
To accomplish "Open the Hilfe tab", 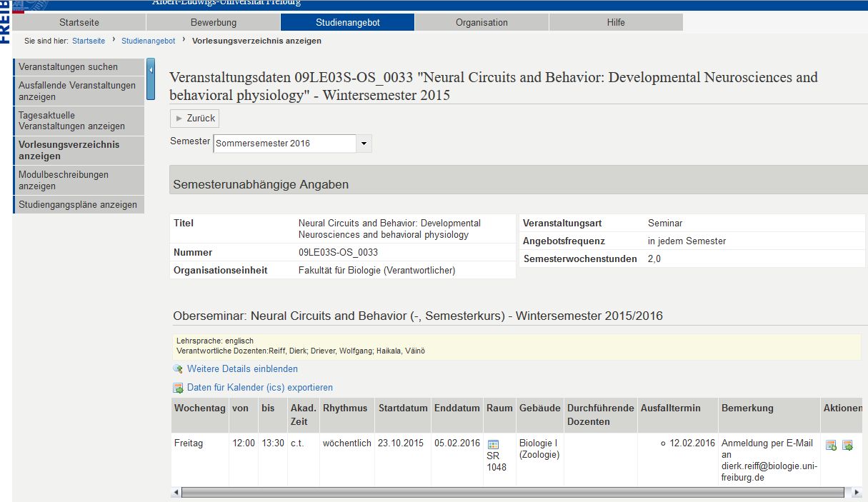I will coord(615,22).
